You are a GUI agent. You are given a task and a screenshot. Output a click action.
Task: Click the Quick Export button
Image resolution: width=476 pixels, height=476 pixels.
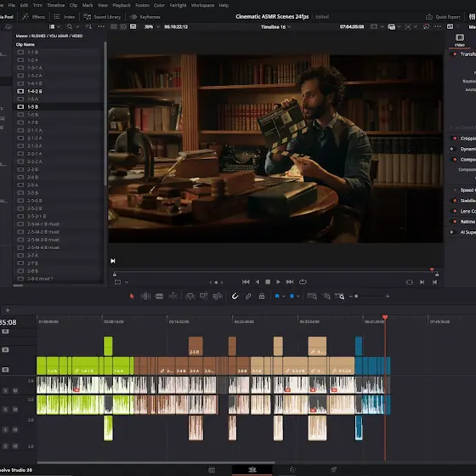tap(444, 17)
